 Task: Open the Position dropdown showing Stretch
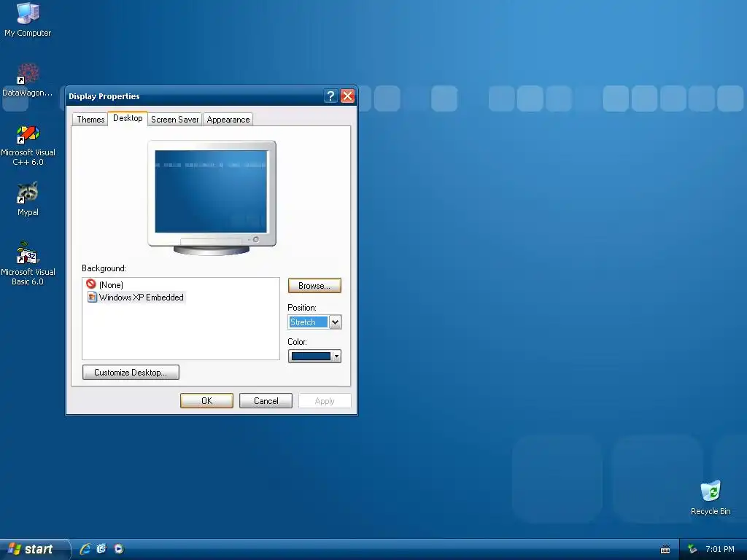coord(335,322)
